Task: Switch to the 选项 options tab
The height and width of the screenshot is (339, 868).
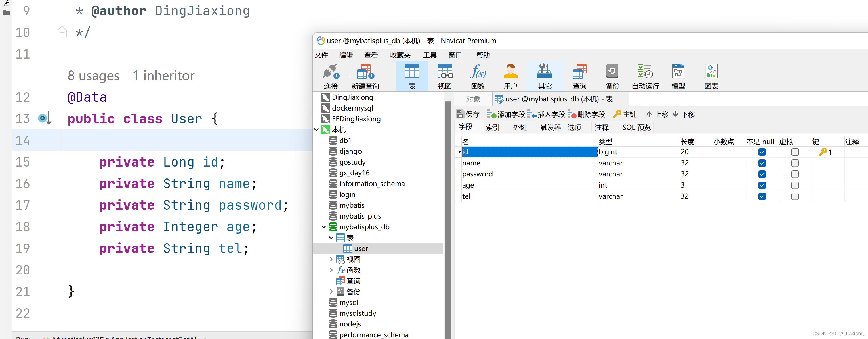Action: pos(575,128)
